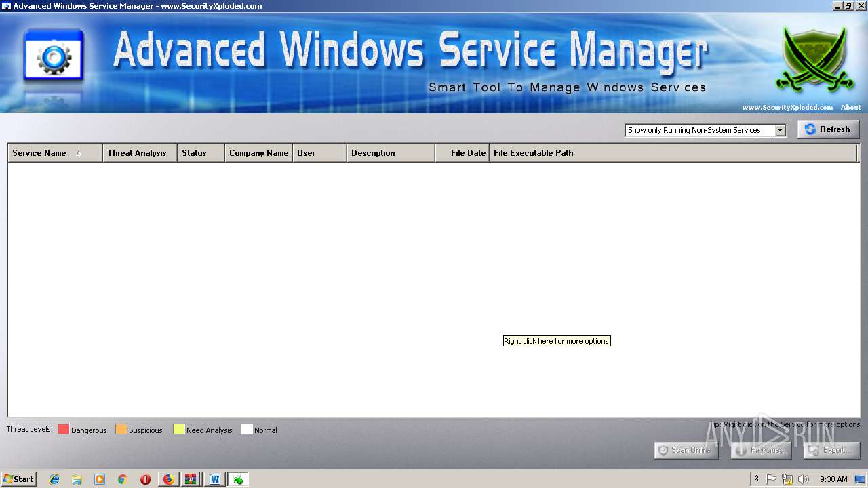The height and width of the screenshot is (488, 868).
Task: Switch to Microsoft Word taskbar button
Action: (214, 479)
